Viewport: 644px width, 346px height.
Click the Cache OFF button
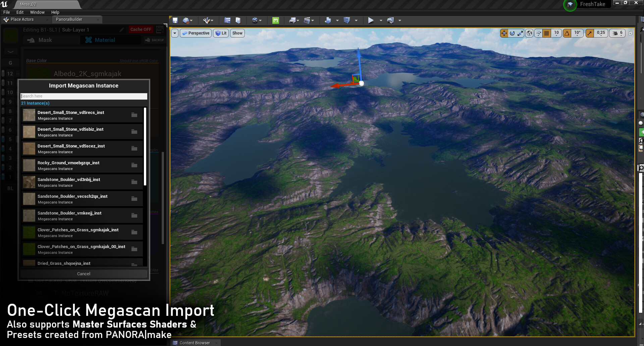(141, 29)
